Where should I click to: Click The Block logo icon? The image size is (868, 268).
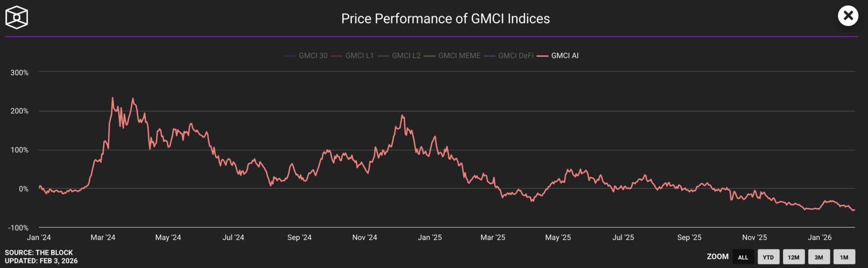17,18
